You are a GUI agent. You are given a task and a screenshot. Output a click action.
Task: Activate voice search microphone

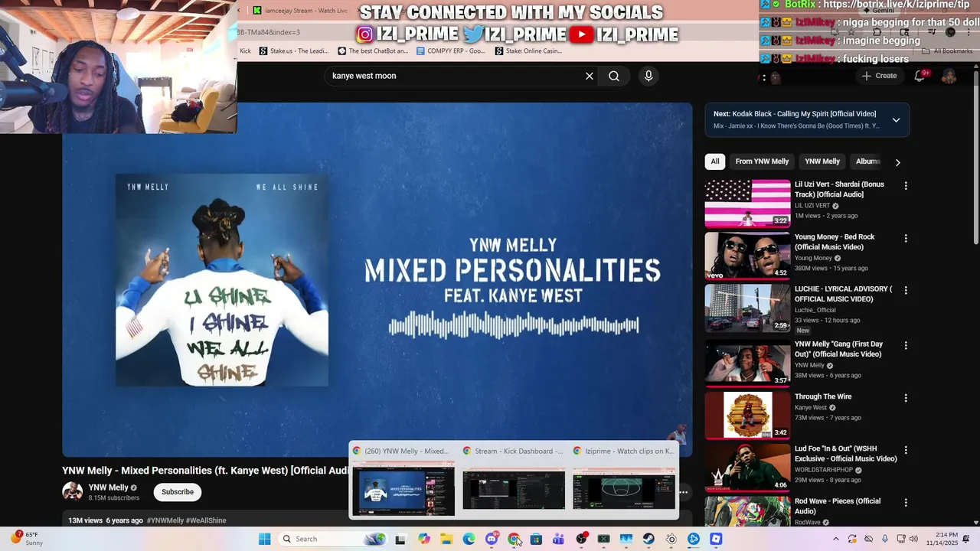click(648, 76)
